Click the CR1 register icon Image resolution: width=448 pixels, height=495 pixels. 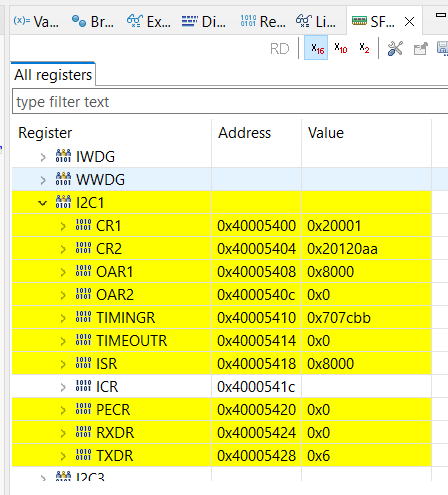[83, 225]
